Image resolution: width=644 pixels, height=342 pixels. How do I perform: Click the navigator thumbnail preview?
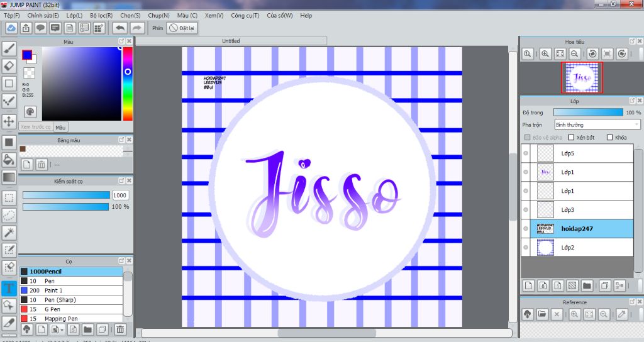pyautogui.click(x=582, y=77)
